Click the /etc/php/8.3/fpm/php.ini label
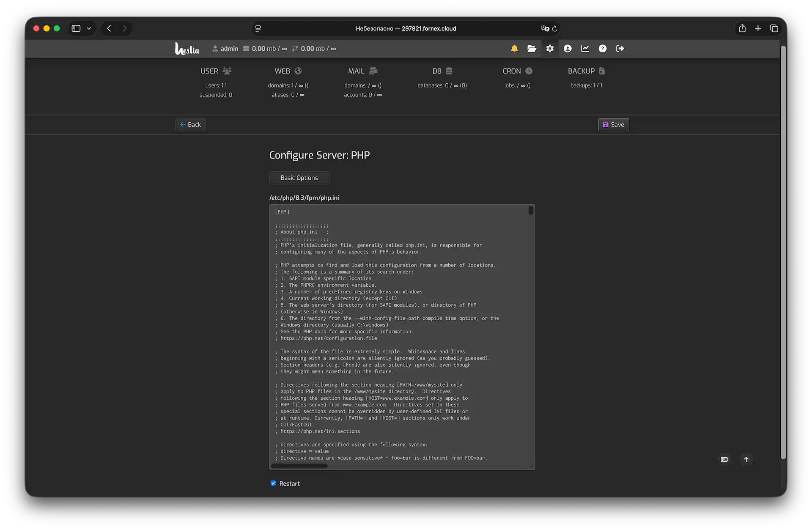This screenshot has height=530, width=812. click(304, 198)
